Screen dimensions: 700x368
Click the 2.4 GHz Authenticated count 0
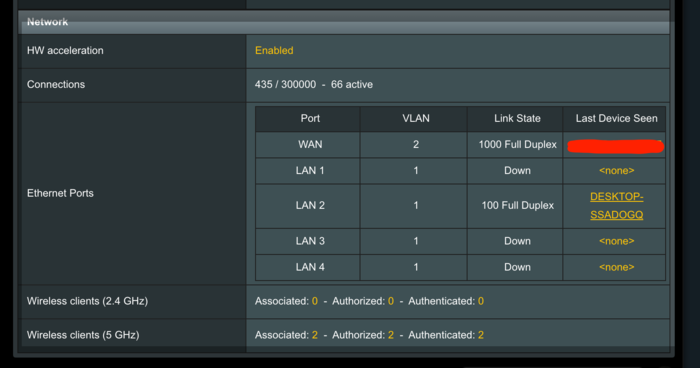(481, 301)
